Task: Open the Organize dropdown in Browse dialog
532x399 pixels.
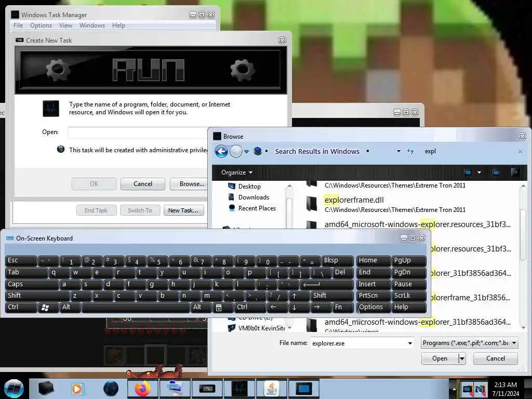Action: [x=236, y=172]
